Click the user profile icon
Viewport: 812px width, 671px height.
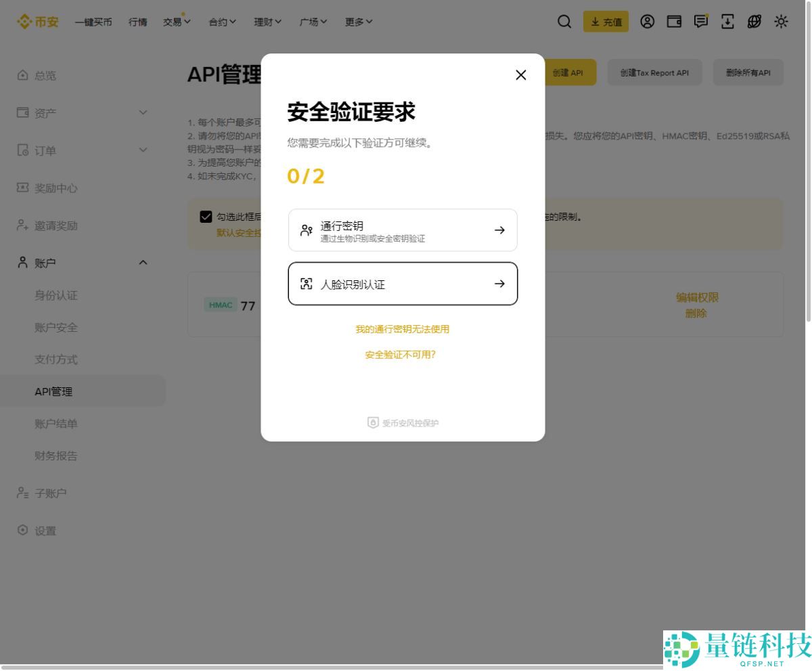(x=647, y=22)
